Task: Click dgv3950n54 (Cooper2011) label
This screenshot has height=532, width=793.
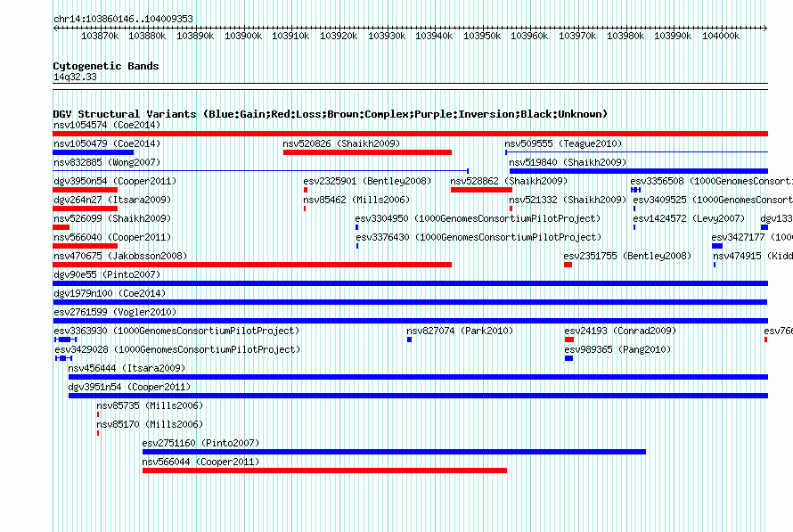Action: [x=115, y=181]
